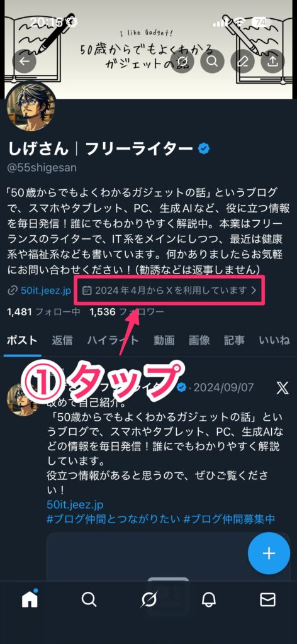This screenshot has width=297, height=644.
Task: Expand the joined X in April 2024 info
Action: coord(169,291)
